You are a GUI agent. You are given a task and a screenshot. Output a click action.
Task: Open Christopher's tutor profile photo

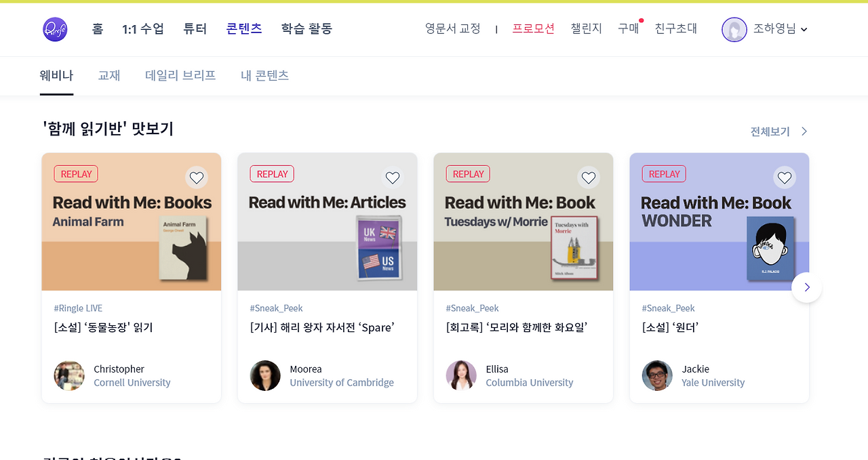coord(69,375)
